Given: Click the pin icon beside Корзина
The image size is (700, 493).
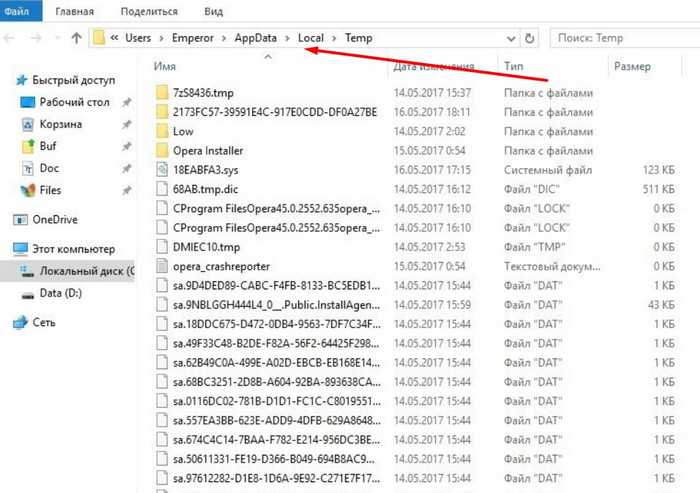Looking at the screenshot, I should 127,124.
